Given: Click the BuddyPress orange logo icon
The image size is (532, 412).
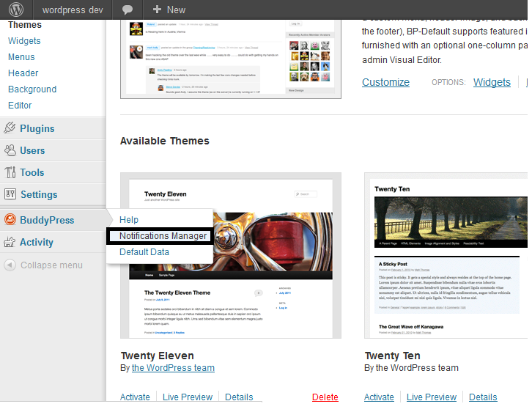Looking at the screenshot, I should pyautogui.click(x=10, y=219).
